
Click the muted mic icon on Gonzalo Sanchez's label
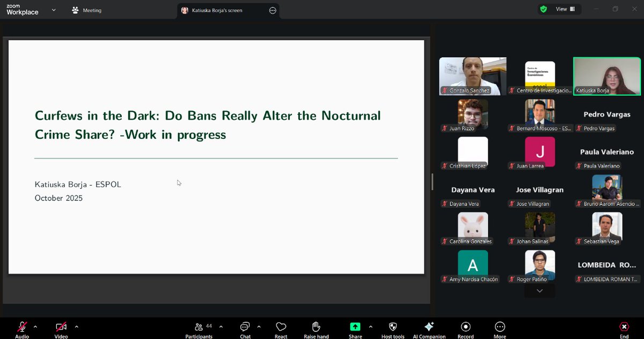click(445, 91)
